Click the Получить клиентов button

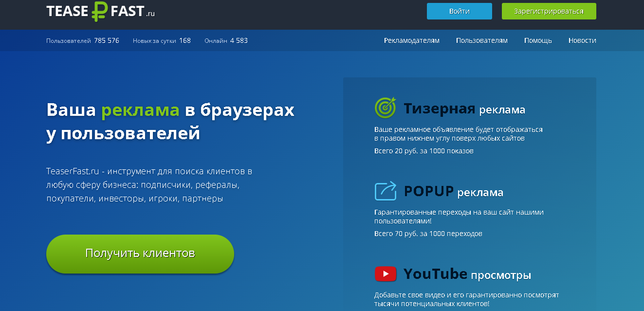(140, 254)
